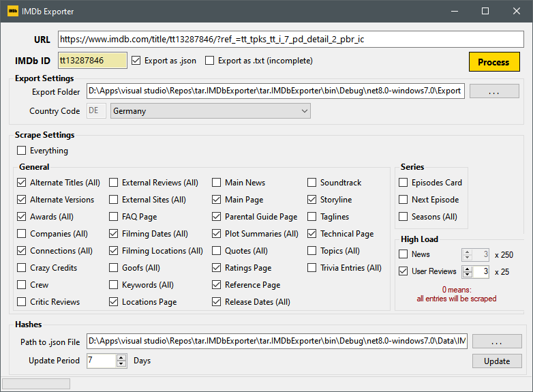This screenshot has height=392, width=533.
Task: Enable Main News checkbox
Action: point(217,183)
